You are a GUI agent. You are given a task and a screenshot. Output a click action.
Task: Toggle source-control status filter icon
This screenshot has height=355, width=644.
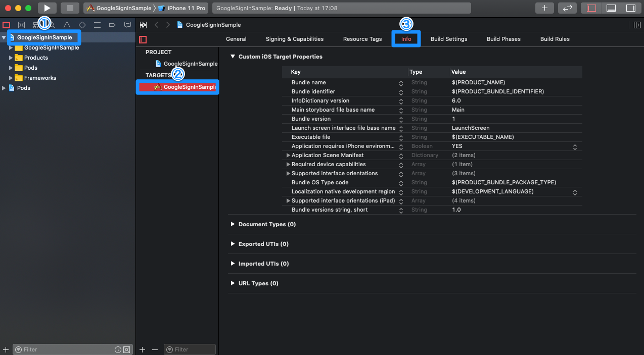click(126, 349)
